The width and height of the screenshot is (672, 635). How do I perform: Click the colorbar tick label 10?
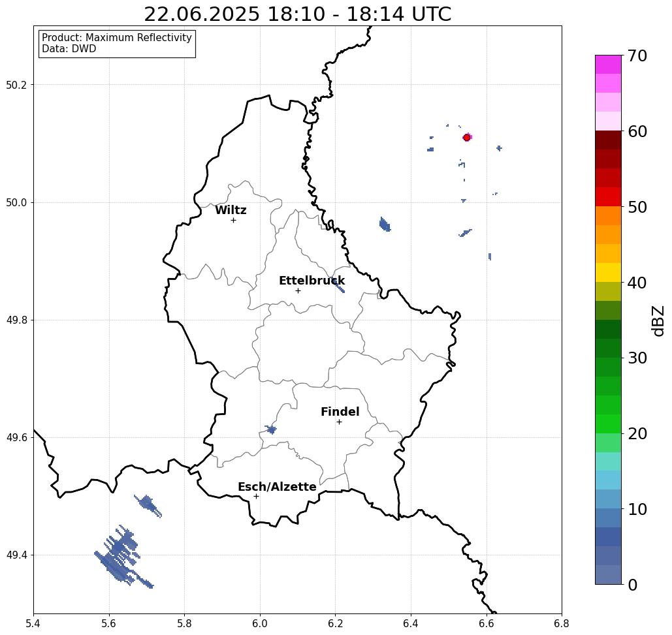(x=637, y=509)
